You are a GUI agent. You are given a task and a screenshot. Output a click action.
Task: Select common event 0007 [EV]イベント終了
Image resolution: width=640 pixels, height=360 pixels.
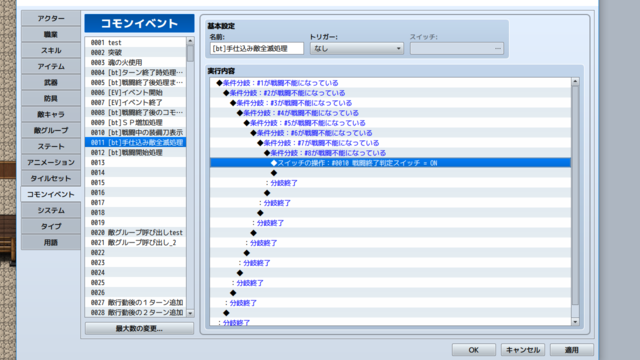[x=136, y=102]
